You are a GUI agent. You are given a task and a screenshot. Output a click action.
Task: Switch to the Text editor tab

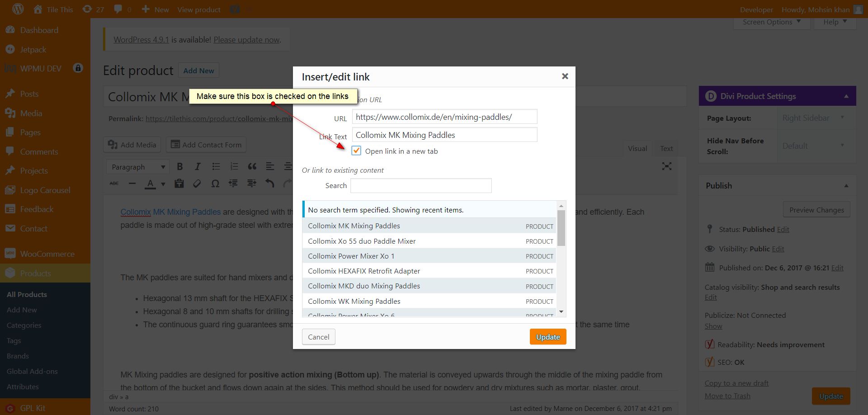[x=666, y=148]
